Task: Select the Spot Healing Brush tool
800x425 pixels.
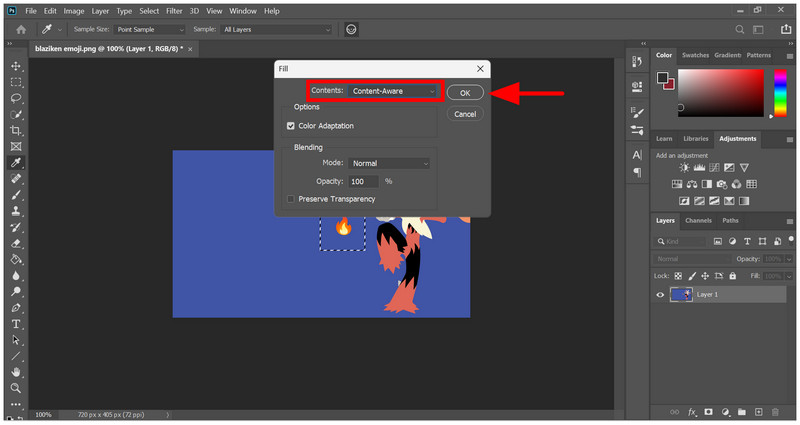Action: click(16, 179)
